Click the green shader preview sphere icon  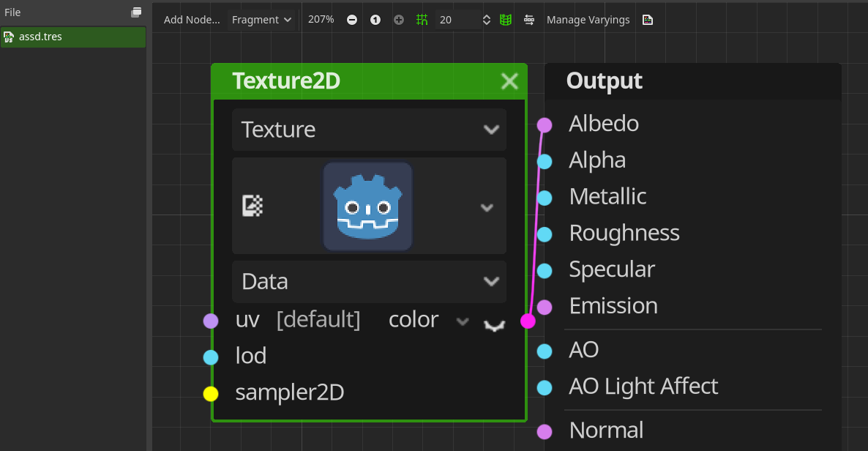tap(505, 20)
